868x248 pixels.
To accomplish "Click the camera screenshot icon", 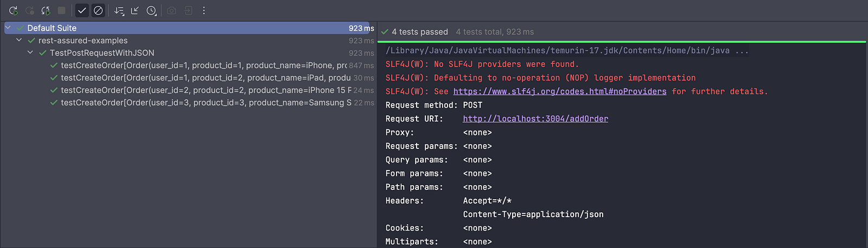I will pos(171,10).
